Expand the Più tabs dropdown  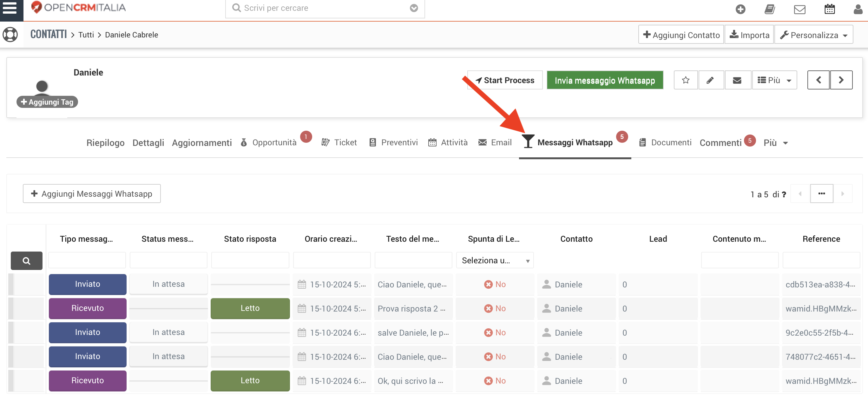776,143
